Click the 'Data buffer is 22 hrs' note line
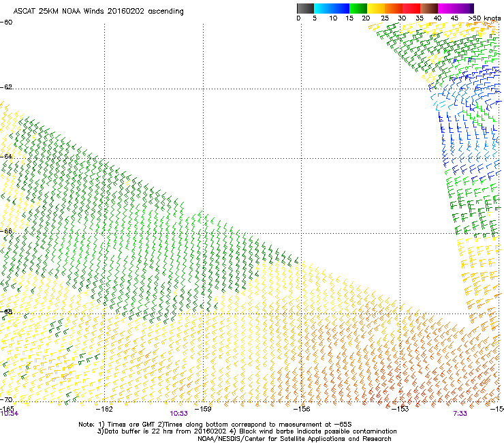 pos(247,431)
